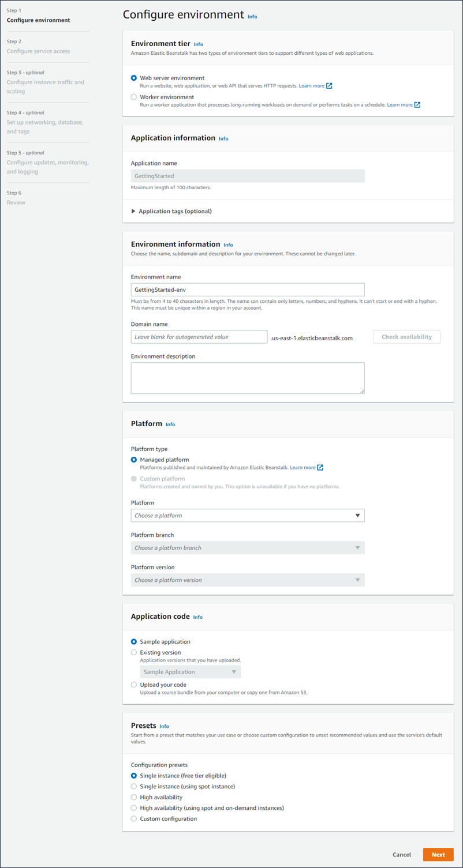The height and width of the screenshot is (868, 463).
Task: Open the Info link next to Platform
Action: pyautogui.click(x=170, y=424)
